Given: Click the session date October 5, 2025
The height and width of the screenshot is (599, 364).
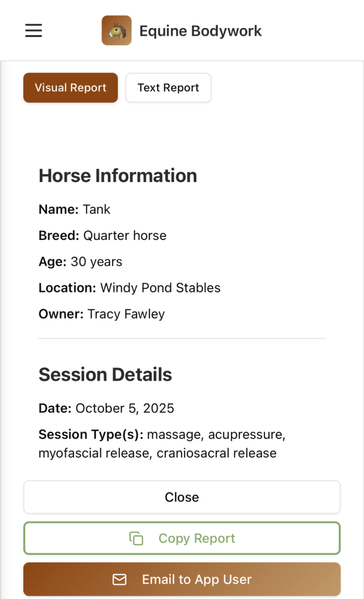Looking at the screenshot, I should pos(125,408).
